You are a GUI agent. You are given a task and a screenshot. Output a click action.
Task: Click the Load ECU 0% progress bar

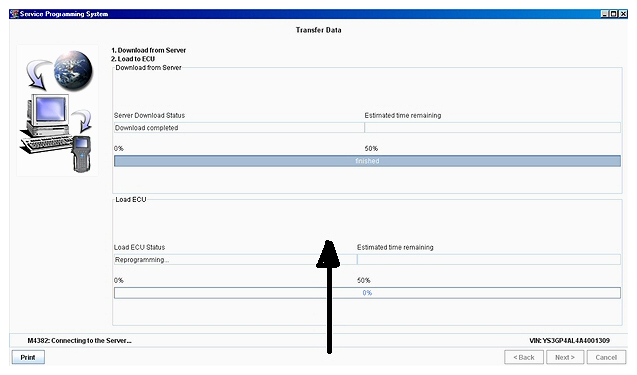point(367,293)
